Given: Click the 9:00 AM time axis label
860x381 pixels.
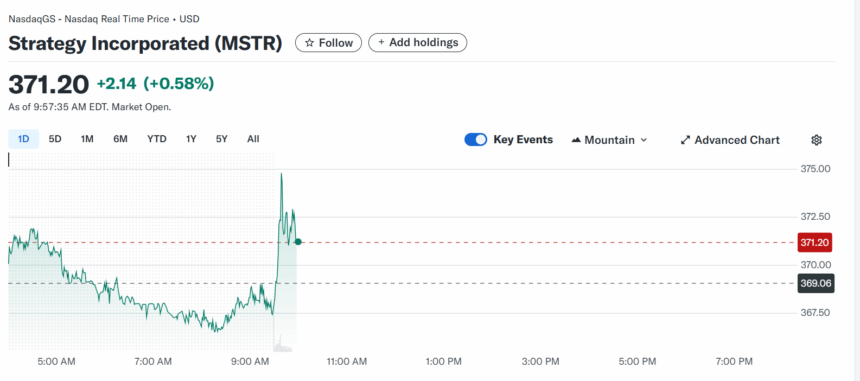Looking at the screenshot, I should [x=250, y=362].
